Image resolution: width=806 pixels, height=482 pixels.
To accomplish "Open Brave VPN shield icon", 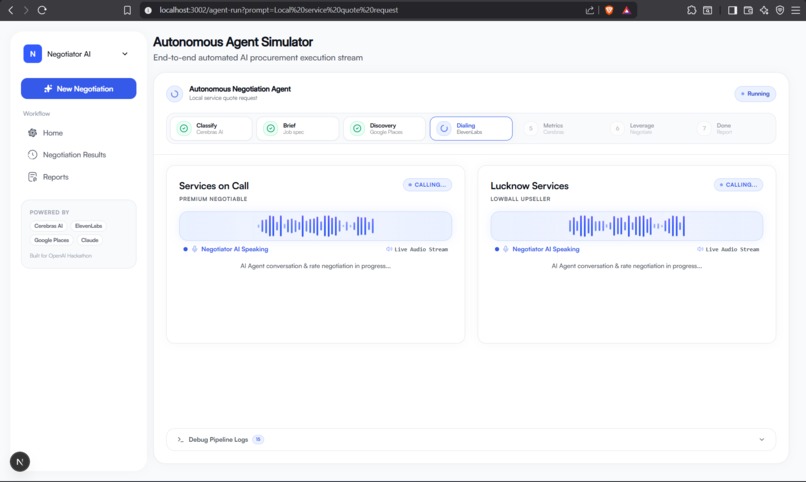I will coord(780,10).
